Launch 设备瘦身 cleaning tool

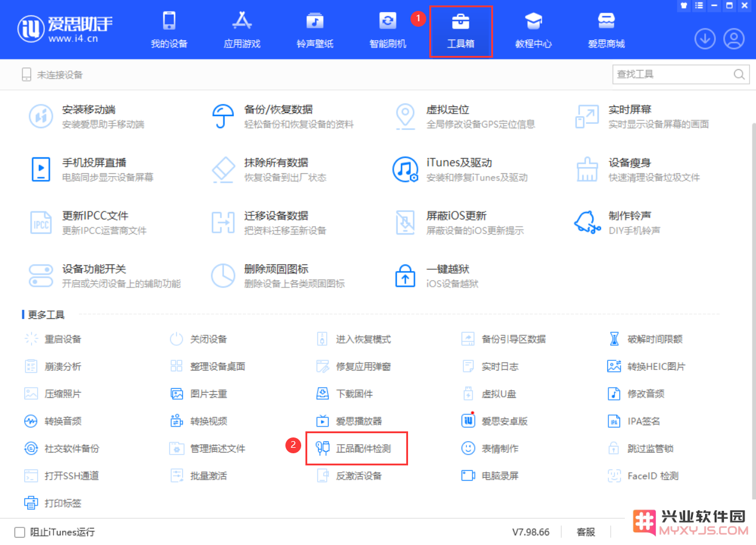pos(637,170)
